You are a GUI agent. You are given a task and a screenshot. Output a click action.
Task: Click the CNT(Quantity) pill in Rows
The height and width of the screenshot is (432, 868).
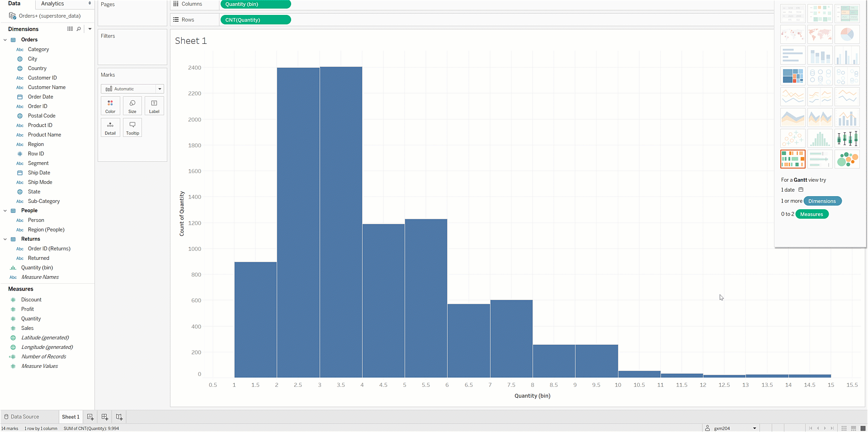click(255, 20)
